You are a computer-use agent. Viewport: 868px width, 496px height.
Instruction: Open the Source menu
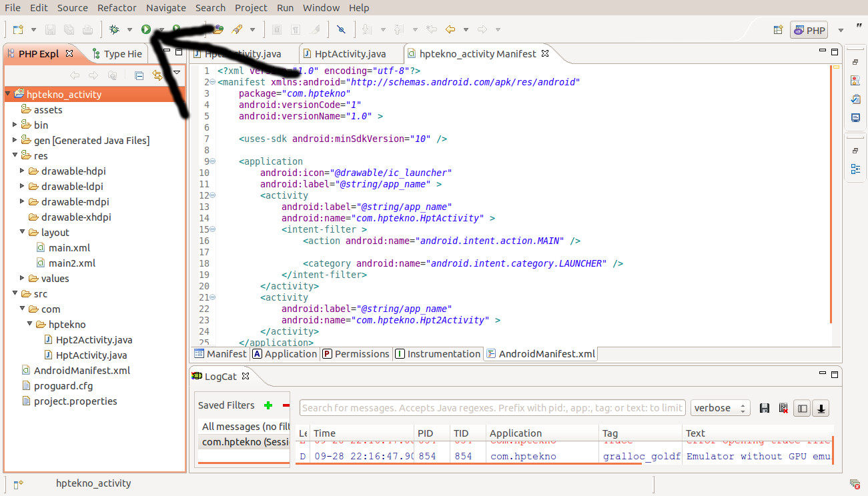(x=73, y=8)
